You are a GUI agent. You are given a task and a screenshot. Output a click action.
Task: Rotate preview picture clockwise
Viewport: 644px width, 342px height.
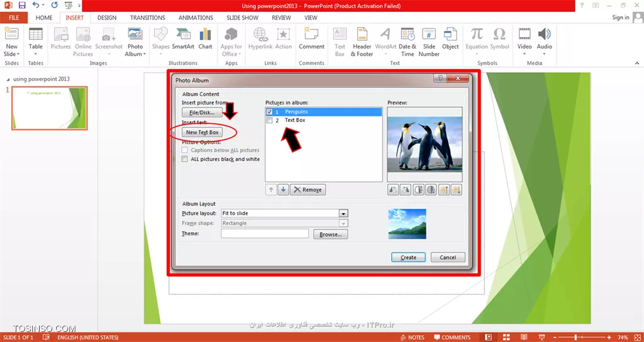(406, 190)
